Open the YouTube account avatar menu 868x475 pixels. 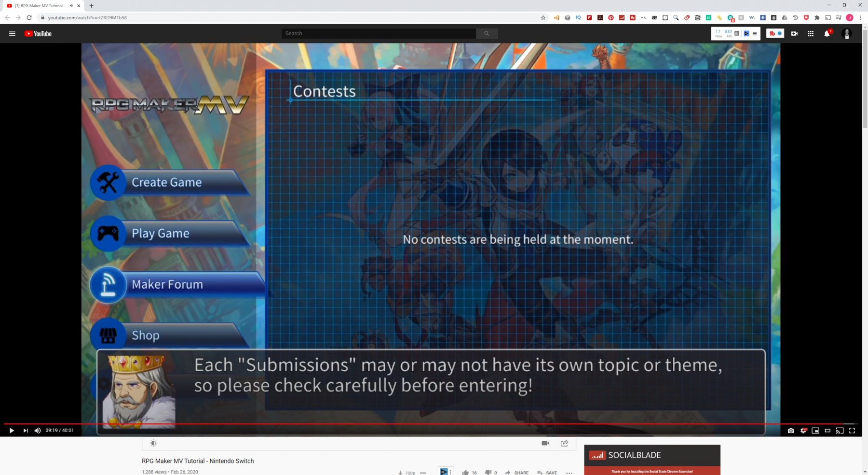click(846, 33)
